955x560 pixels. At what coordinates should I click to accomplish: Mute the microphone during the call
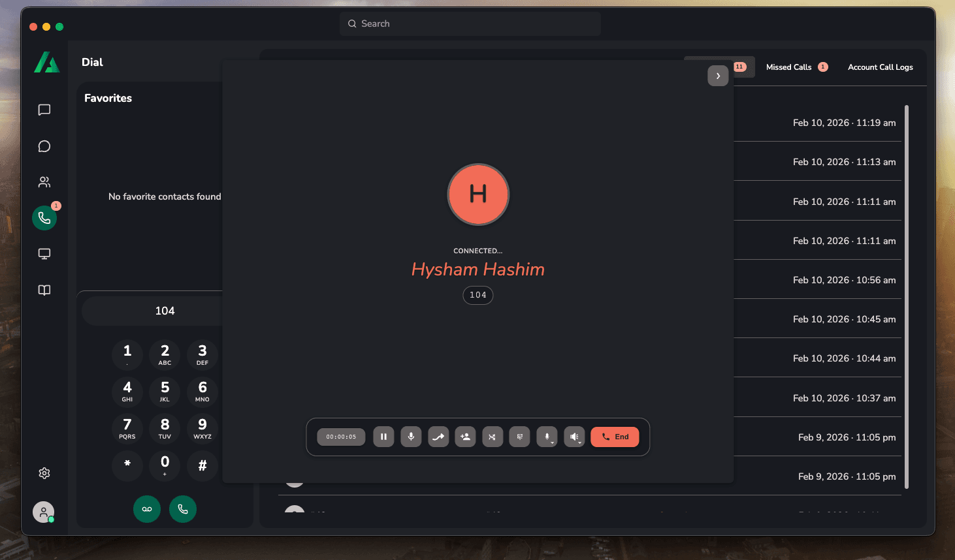click(x=411, y=437)
